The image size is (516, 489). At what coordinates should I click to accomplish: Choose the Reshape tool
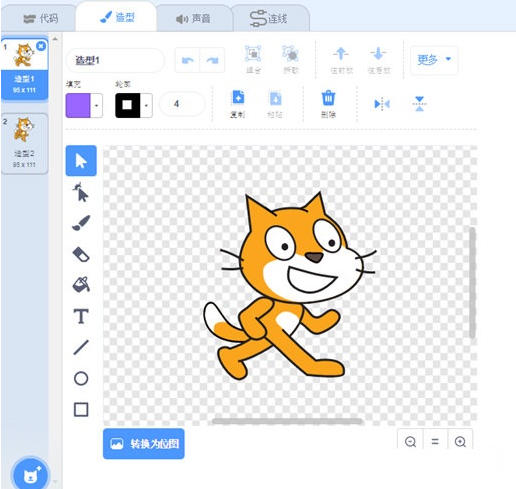[x=81, y=192]
